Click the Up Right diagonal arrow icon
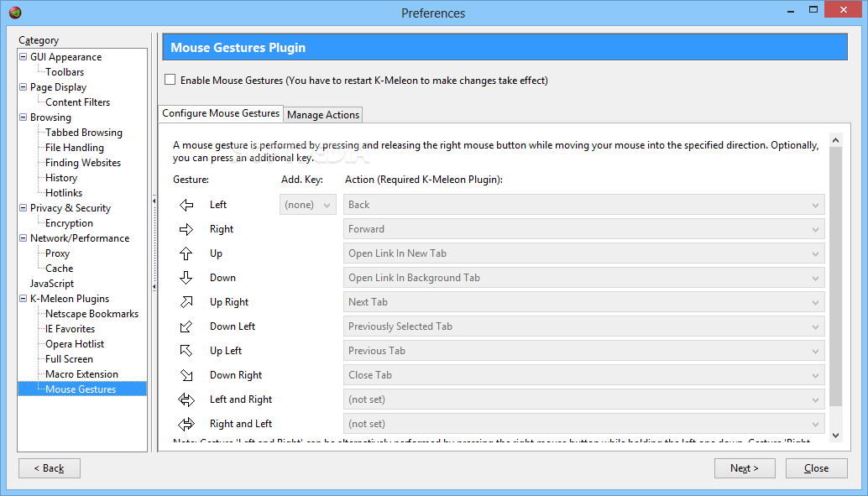The width and height of the screenshot is (868, 496). coord(186,302)
